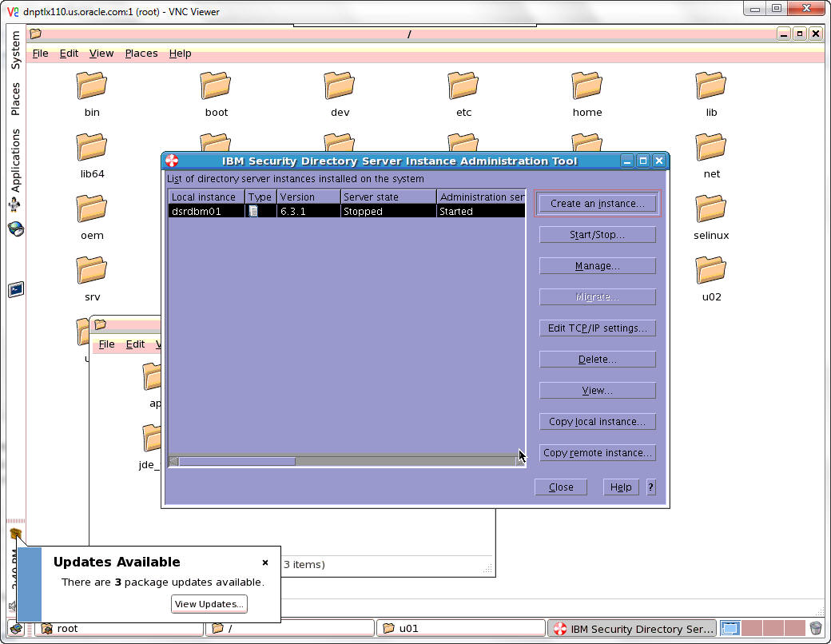Viewport: 831px width, 644px height.
Task: Click the Help button in dialog
Action: (621, 487)
